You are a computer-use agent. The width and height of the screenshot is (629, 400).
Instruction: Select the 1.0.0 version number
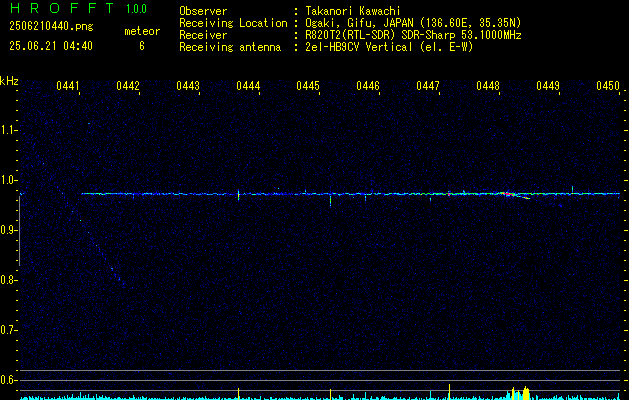136,9
